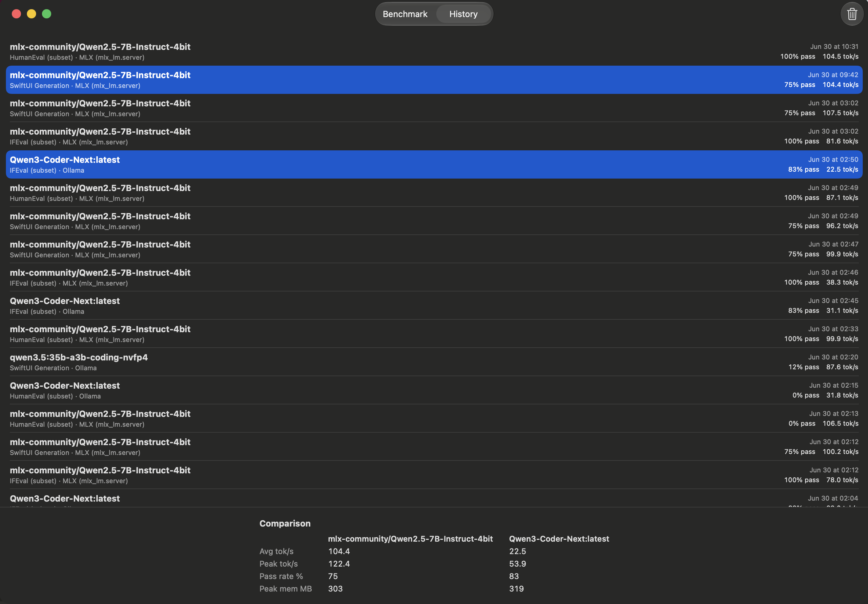Select the qwen3.5:35b-a3b-coding-nvfp4 run
The width and height of the screenshot is (868, 604).
pos(434,362)
